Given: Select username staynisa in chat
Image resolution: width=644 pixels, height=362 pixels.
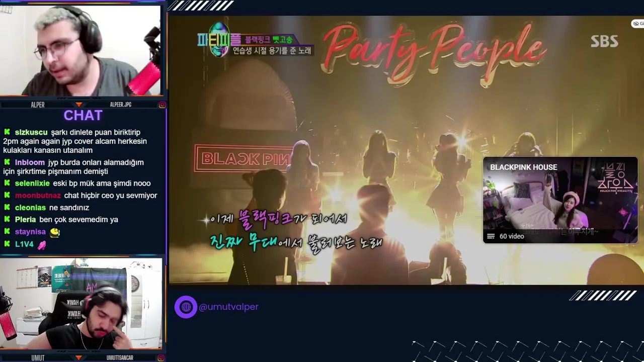Looking at the screenshot, I should point(30,232).
